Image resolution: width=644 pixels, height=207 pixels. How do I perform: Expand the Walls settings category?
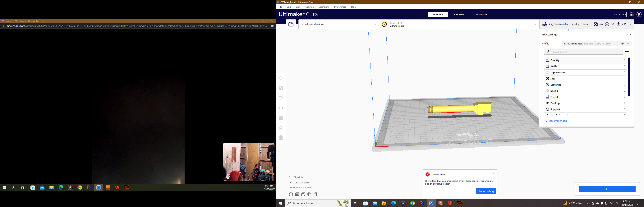[x=585, y=67]
